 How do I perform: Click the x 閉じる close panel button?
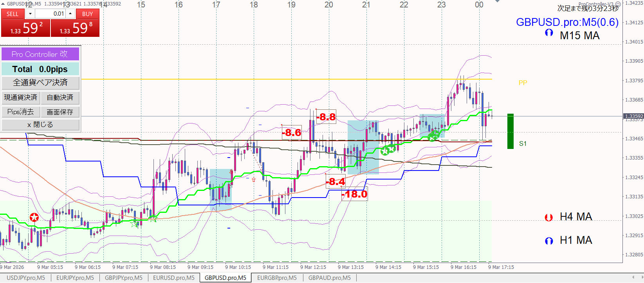(40, 125)
